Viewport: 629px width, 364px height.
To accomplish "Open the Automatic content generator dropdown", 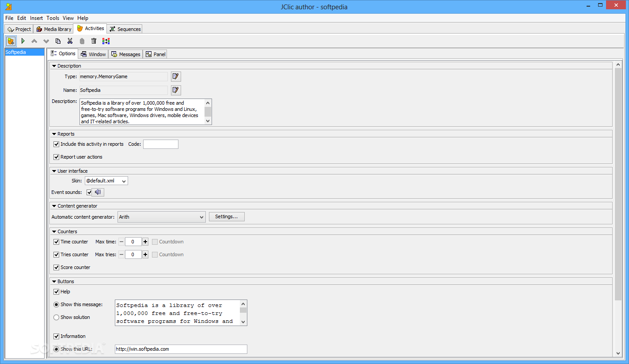I will 161,217.
